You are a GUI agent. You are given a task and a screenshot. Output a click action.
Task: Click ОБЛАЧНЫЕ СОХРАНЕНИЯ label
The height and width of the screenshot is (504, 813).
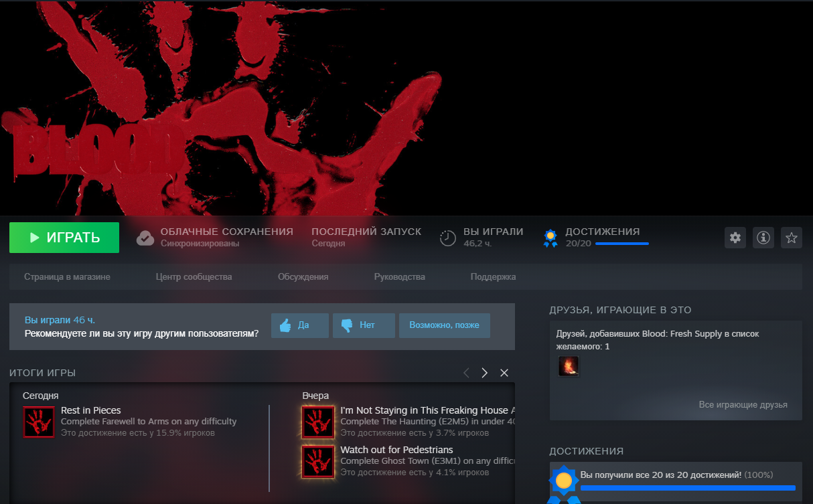[x=227, y=232]
